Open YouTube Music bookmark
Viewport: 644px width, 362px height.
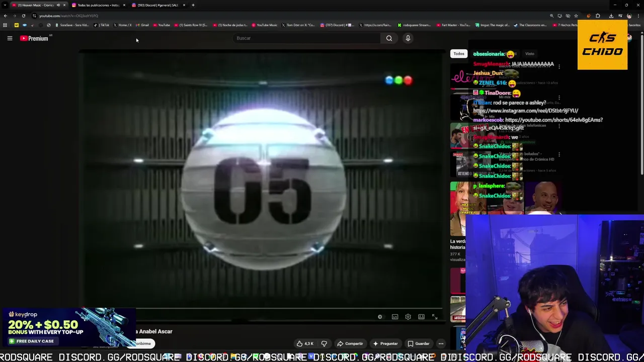[x=265, y=25]
